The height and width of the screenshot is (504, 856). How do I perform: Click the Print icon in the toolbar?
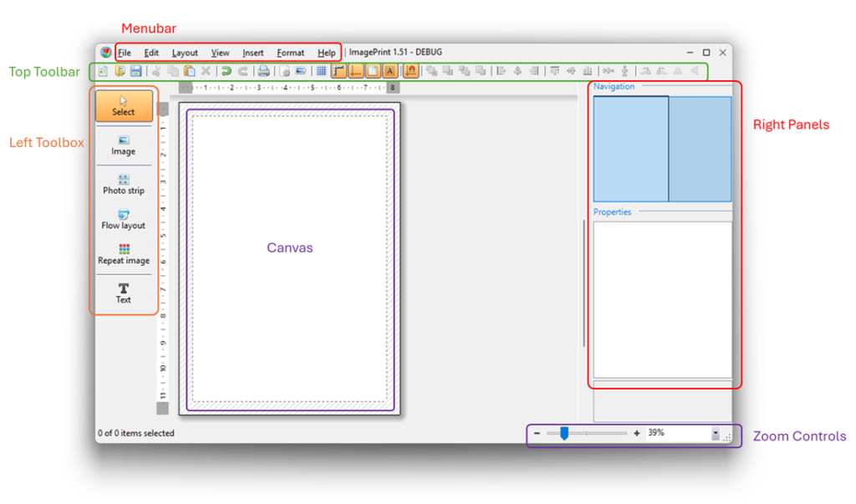pyautogui.click(x=262, y=71)
